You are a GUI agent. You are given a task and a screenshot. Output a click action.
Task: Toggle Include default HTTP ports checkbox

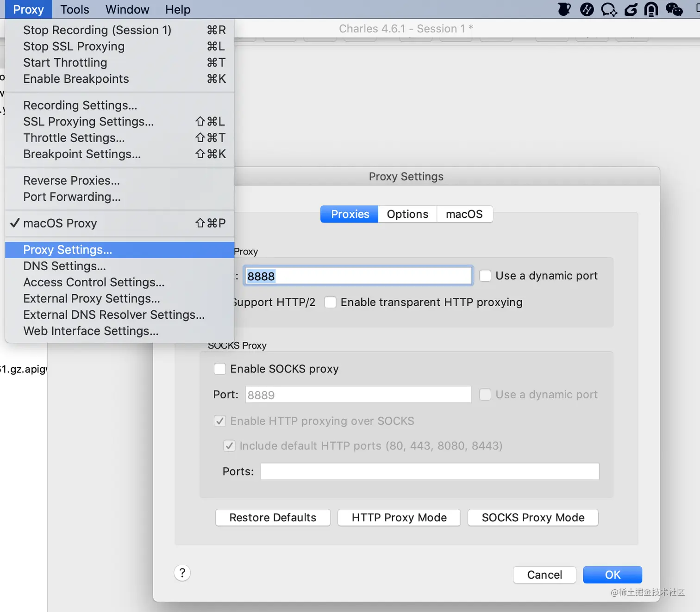point(229,446)
